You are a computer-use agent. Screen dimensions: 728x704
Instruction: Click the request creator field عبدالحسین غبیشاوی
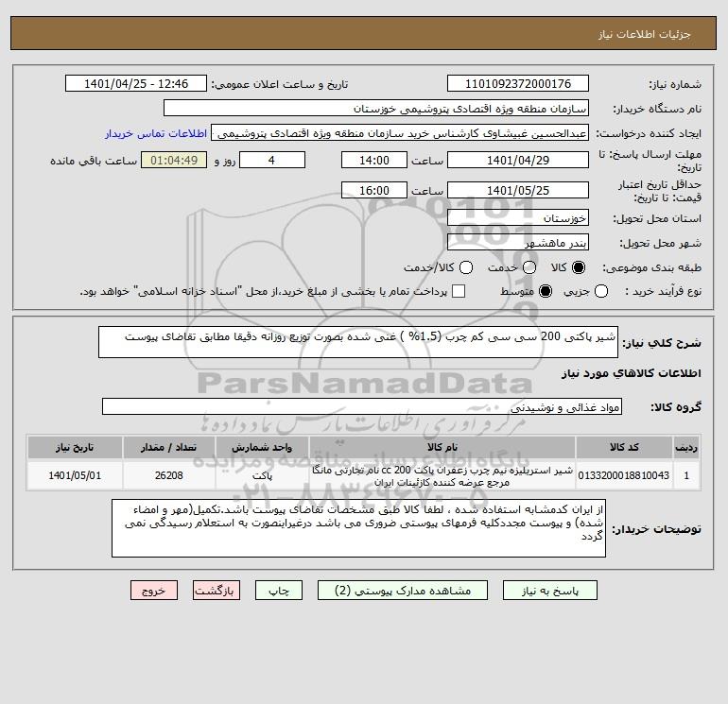[400, 133]
